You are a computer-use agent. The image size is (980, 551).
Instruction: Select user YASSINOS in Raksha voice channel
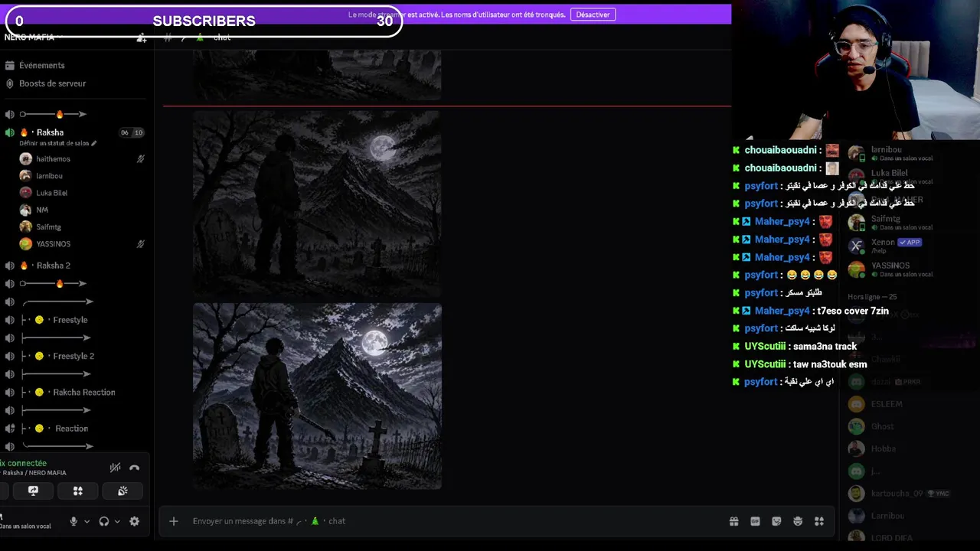(53, 244)
